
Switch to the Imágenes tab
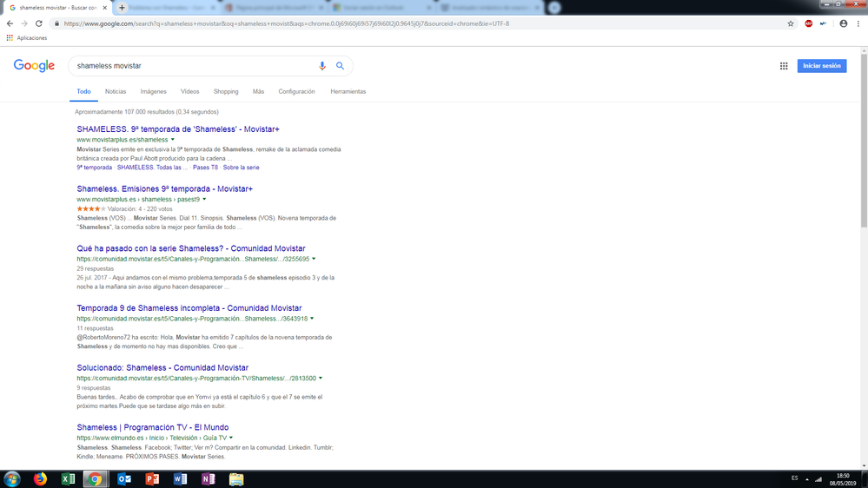[153, 91]
